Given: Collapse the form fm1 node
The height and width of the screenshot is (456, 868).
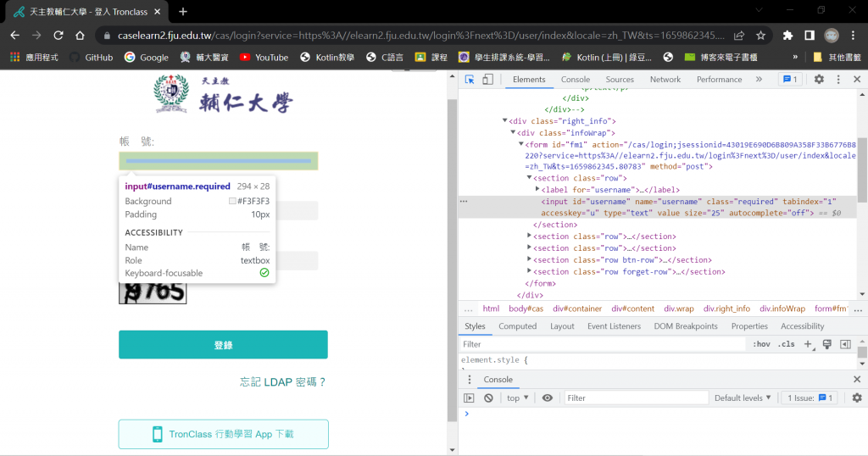Looking at the screenshot, I should click(x=521, y=144).
